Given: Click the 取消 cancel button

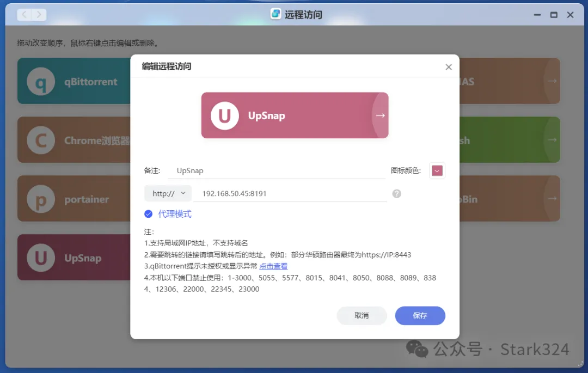Looking at the screenshot, I should 362,316.
